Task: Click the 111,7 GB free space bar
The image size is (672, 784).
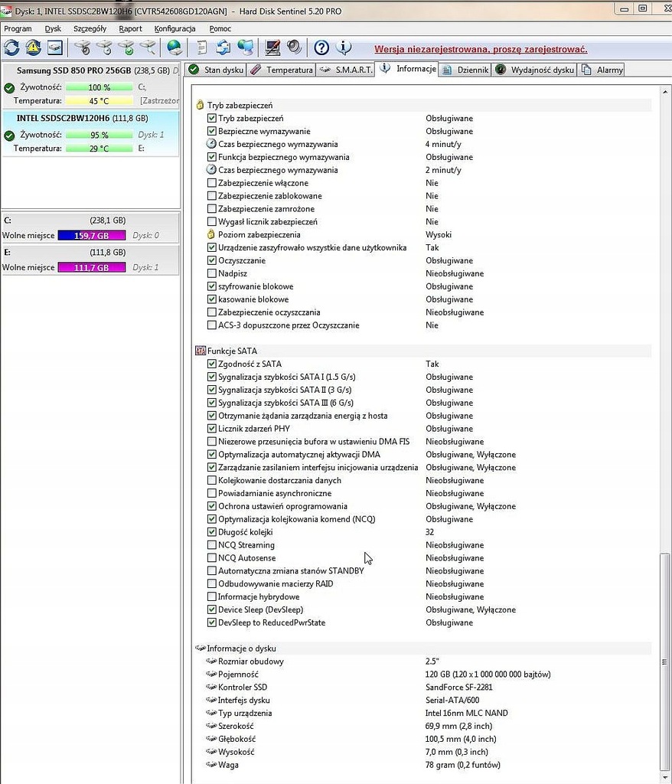Action: point(92,267)
